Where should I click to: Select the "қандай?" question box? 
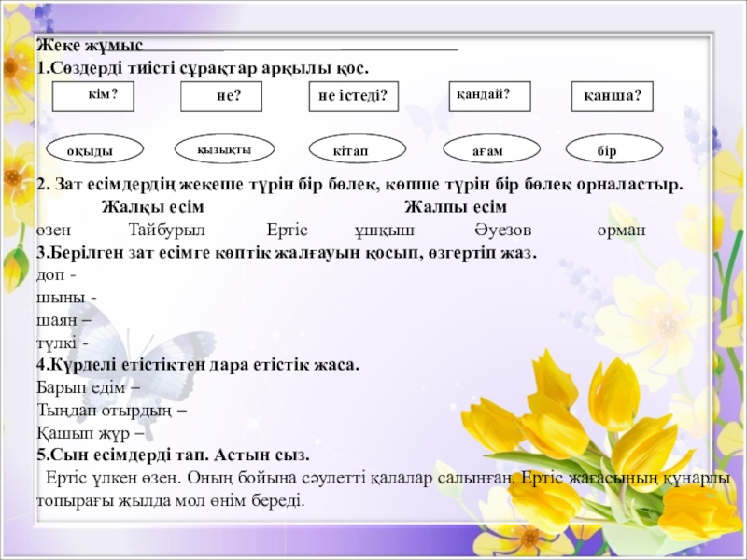click(489, 96)
